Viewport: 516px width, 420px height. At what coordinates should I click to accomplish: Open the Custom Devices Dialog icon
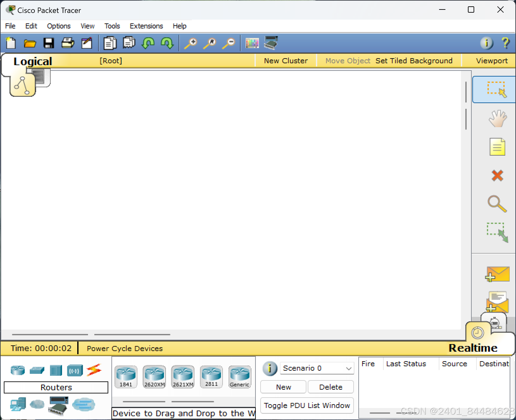click(x=271, y=43)
